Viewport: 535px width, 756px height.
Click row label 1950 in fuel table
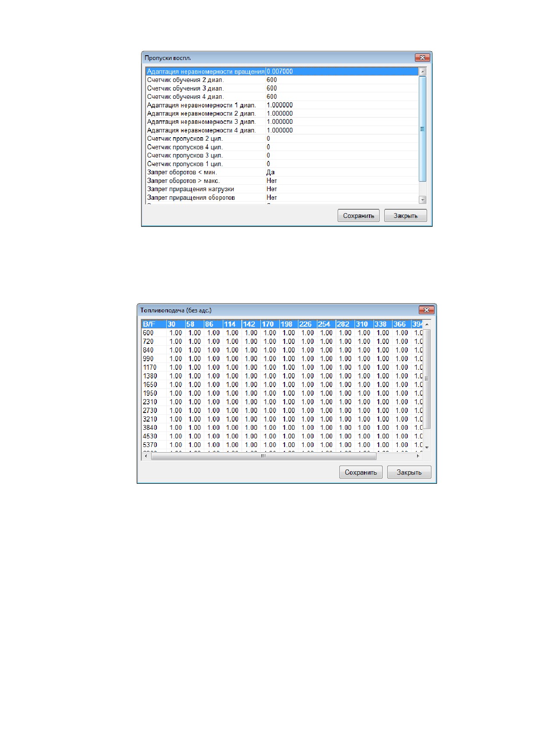point(150,393)
